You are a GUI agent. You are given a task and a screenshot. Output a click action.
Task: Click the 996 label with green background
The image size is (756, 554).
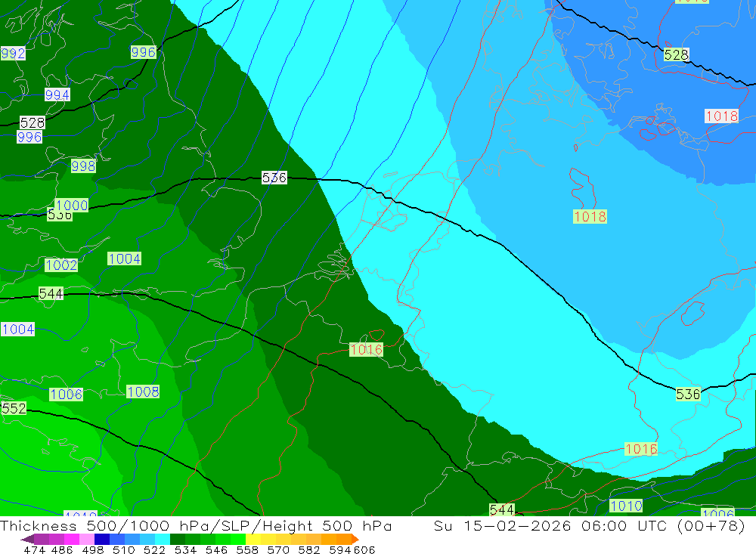point(143,52)
